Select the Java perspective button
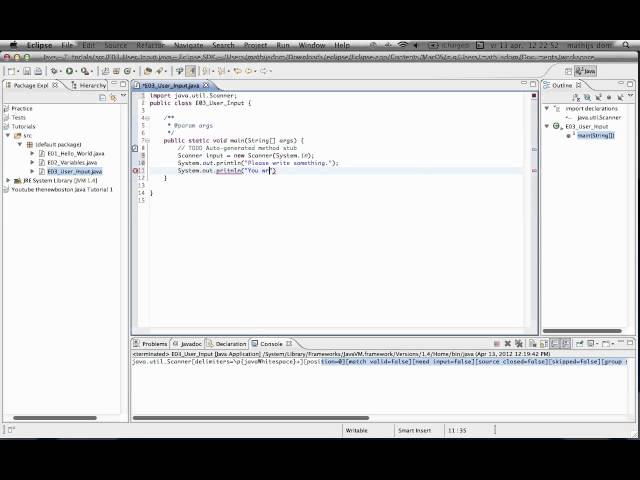 (x=585, y=71)
